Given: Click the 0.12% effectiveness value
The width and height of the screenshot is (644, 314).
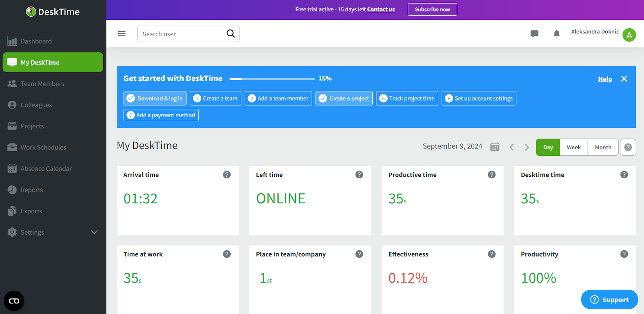Looking at the screenshot, I should (x=408, y=278).
